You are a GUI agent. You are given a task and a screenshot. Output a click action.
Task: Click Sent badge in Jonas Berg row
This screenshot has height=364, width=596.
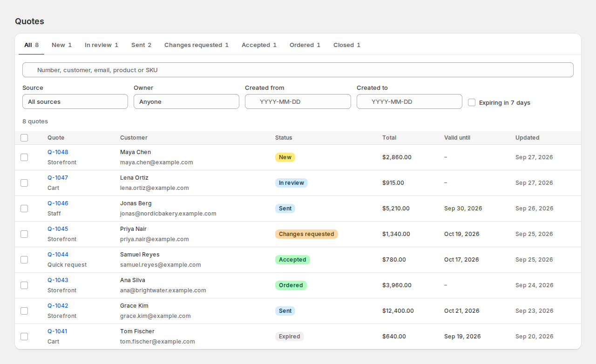coord(285,209)
